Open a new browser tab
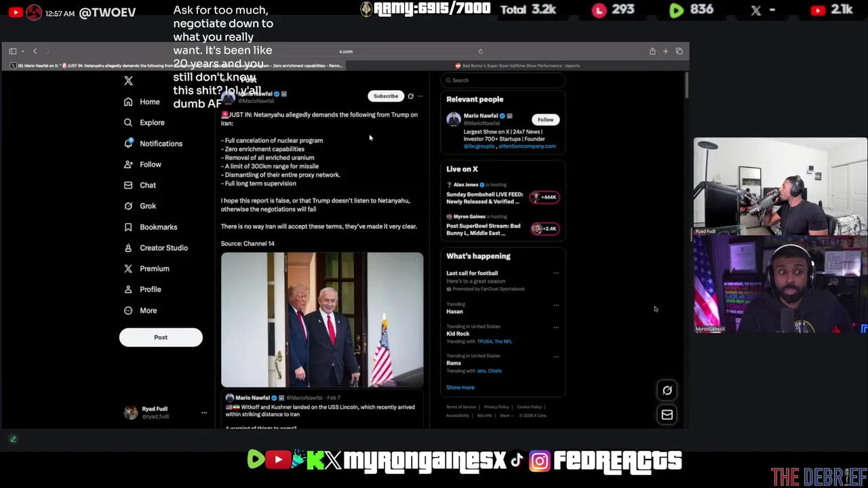 coord(665,52)
